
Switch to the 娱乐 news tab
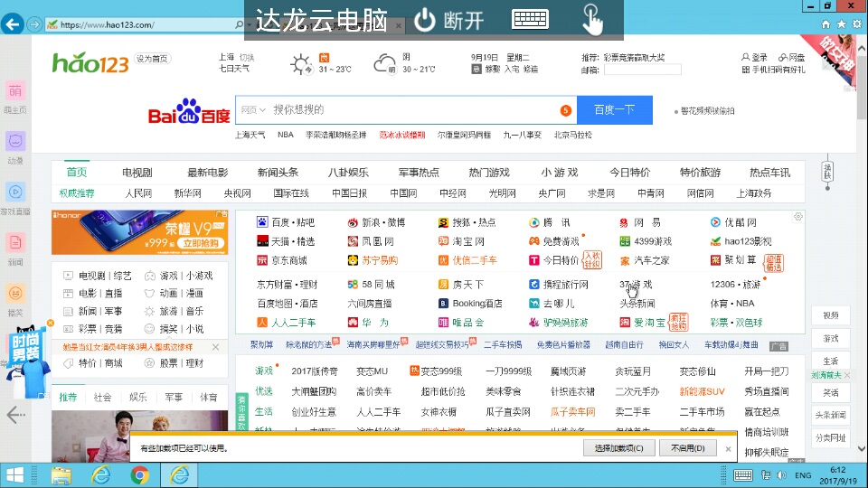point(137,398)
